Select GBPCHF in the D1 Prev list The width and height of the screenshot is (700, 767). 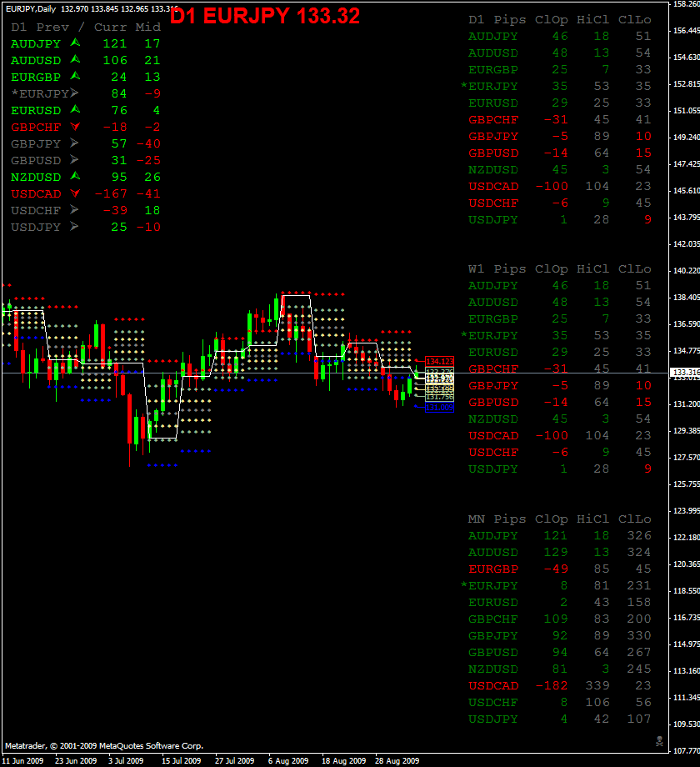coord(36,128)
